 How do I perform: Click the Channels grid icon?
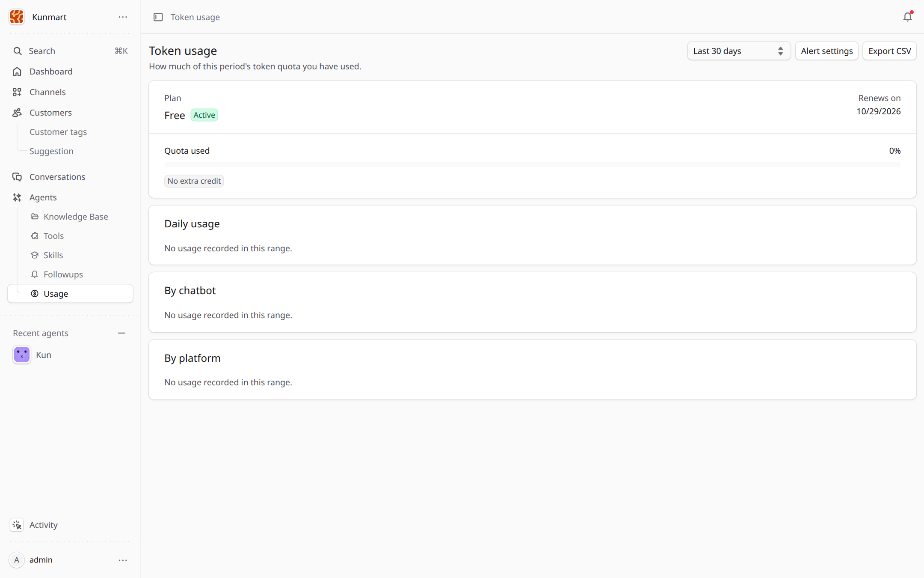pos(17,92)
